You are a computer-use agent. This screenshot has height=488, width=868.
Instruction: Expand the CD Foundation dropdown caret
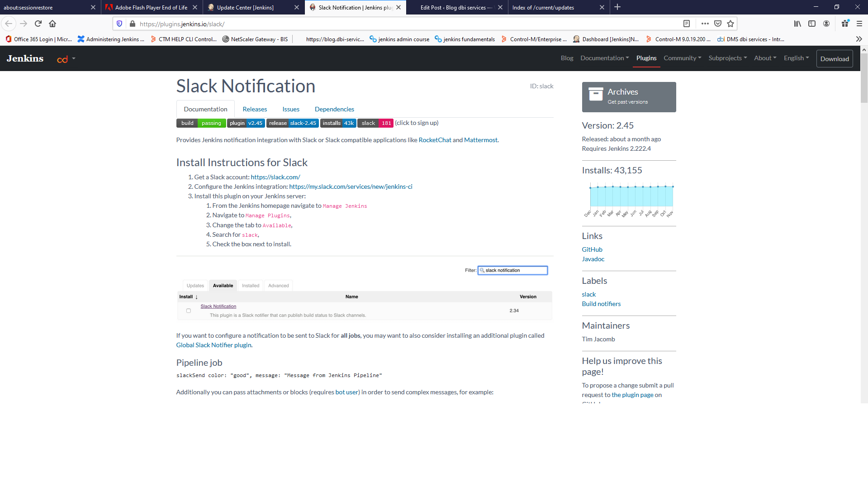74,59
